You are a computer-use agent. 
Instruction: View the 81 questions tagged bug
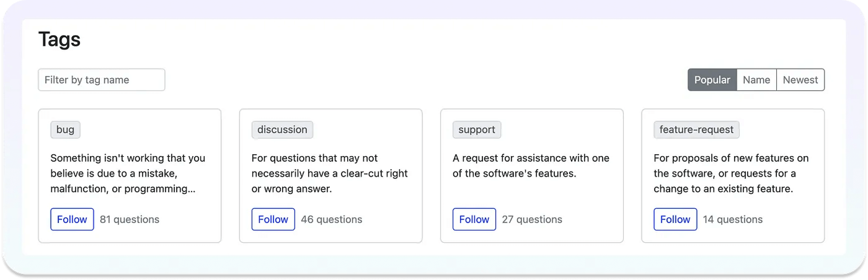point(130,219)
